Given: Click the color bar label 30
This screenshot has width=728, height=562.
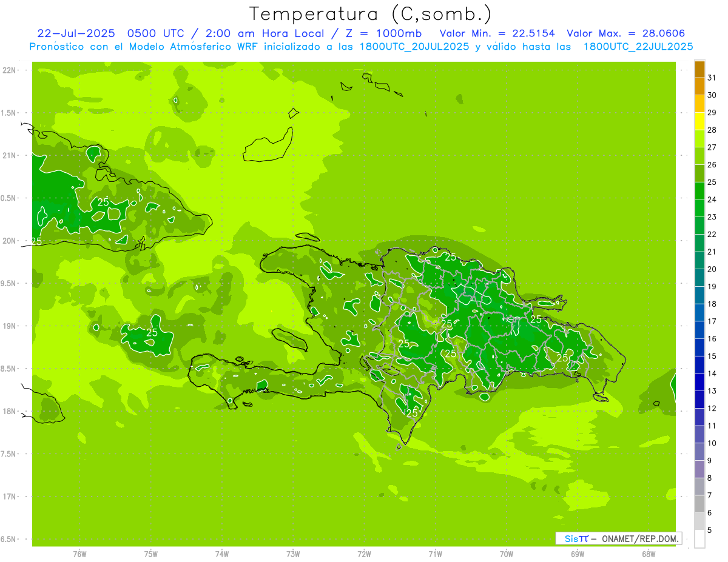Looking at the screenshot, I should click(712, 95).
